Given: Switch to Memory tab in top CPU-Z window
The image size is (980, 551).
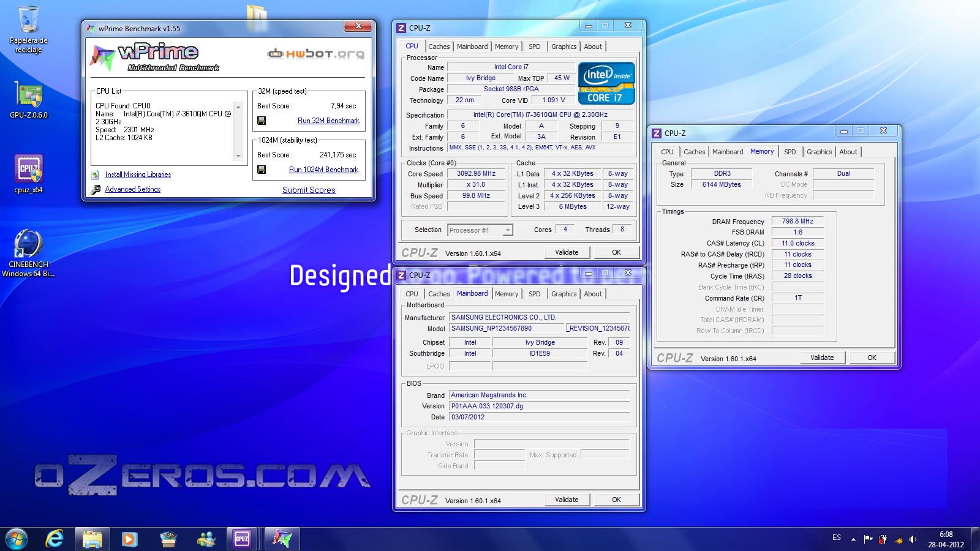Looking at the screenshot, I should coord(507,47).
